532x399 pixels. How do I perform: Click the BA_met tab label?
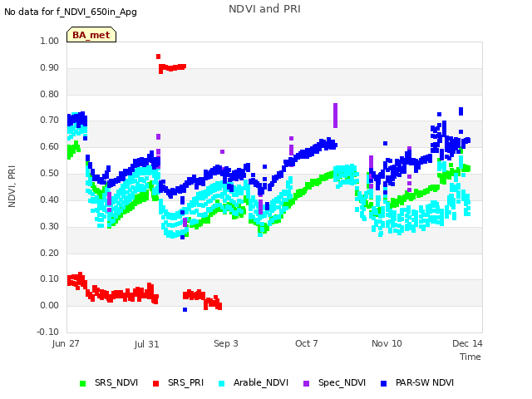(91, 35)
